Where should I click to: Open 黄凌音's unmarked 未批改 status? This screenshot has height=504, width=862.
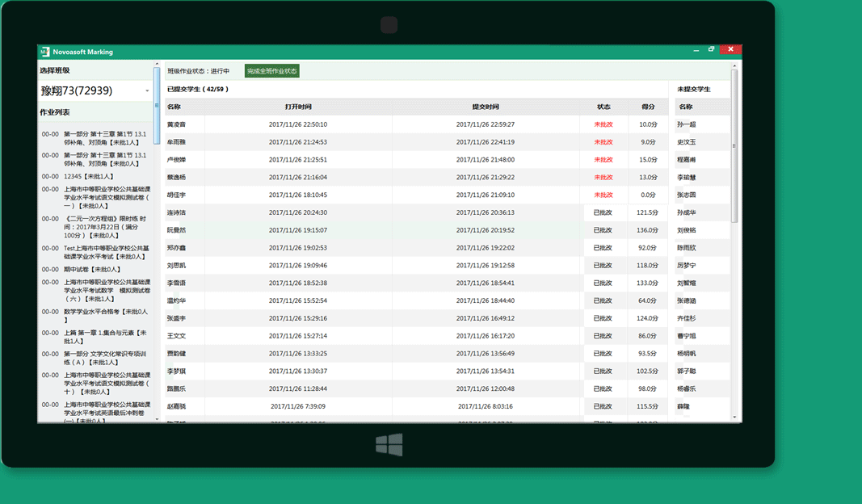pos(603,124)
